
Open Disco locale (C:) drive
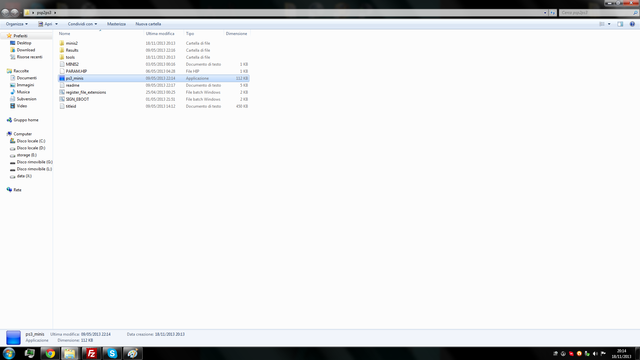tap(31, 141)
